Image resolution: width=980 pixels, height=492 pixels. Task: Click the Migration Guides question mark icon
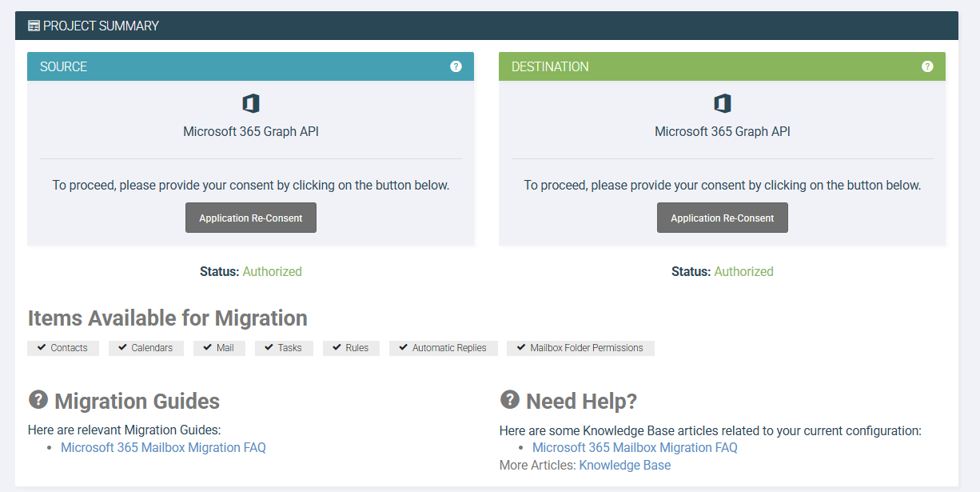(x=38, y=399)
